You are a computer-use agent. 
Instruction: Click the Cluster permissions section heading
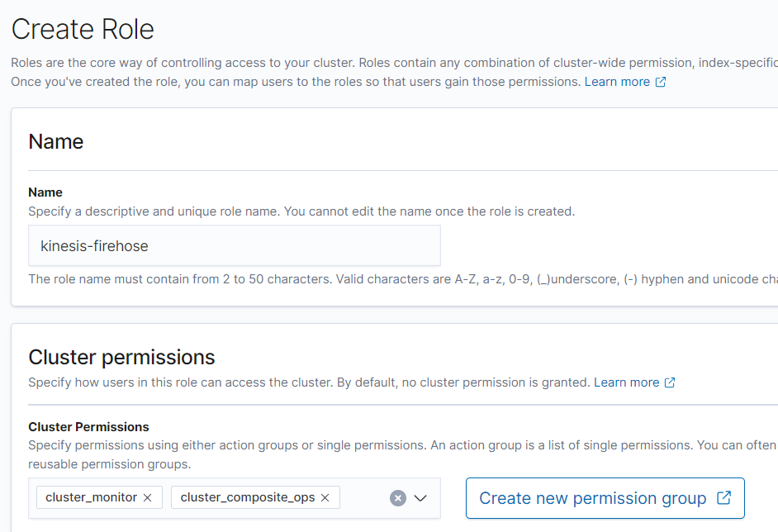121,357
